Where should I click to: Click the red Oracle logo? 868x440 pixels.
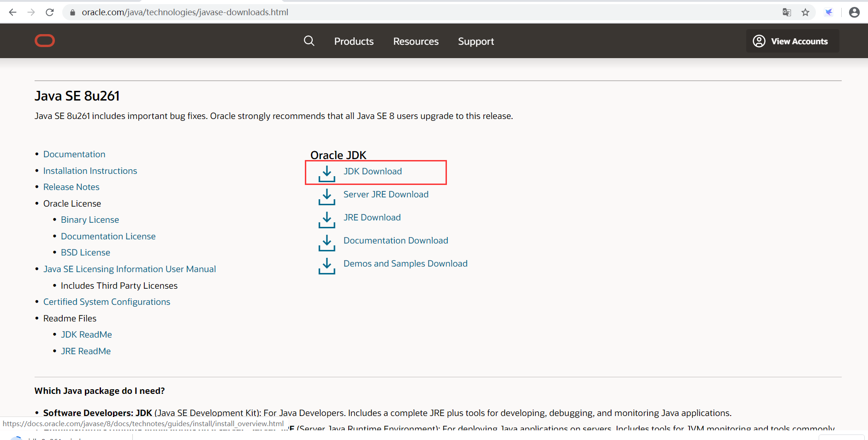45,41
